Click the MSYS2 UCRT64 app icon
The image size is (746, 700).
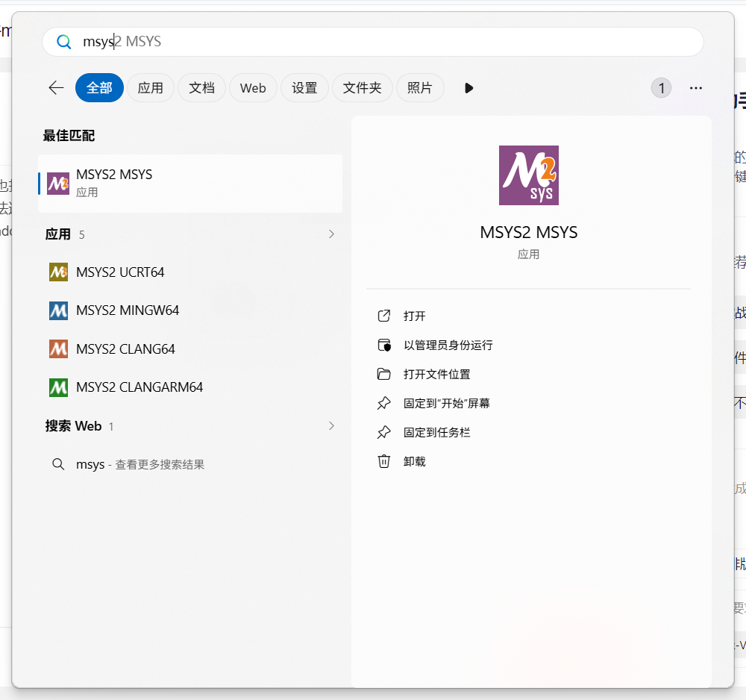click(x=58, y=272)
